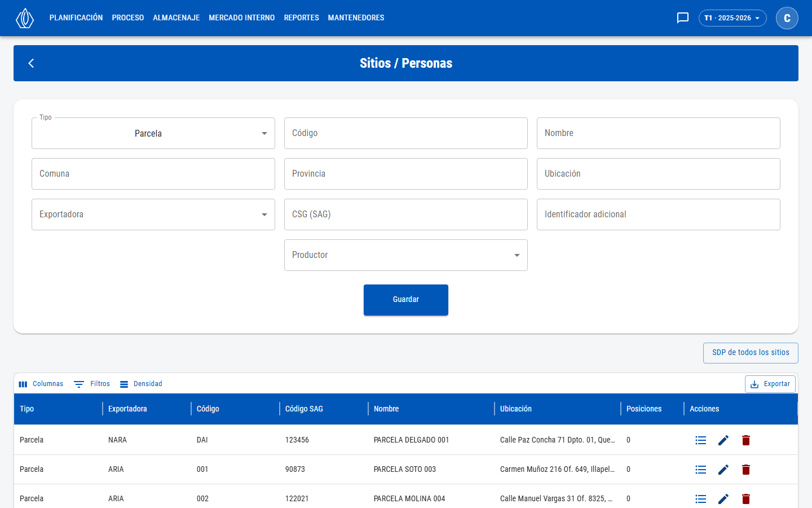Select the SAG code 123456 cell
The height and width of the screenshot is (508, 812).
point(324,440)
